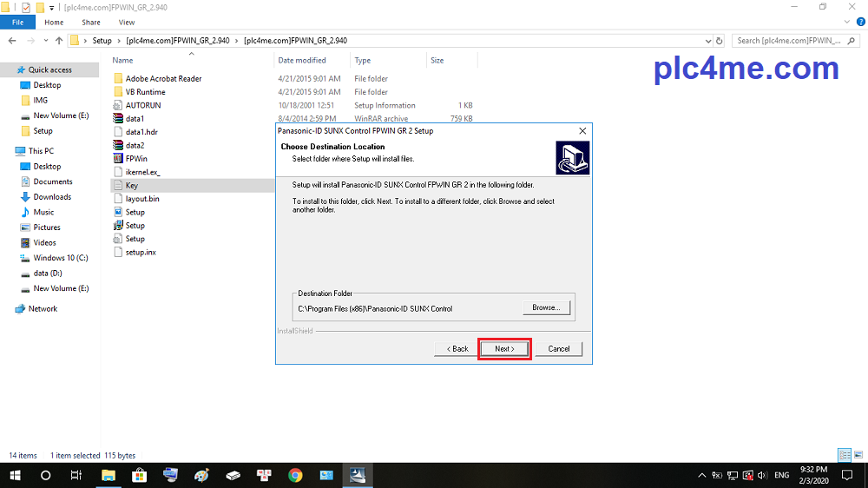Click Browse to change destination folder
The image size is (868, 488).
click(x=546, y=307)
